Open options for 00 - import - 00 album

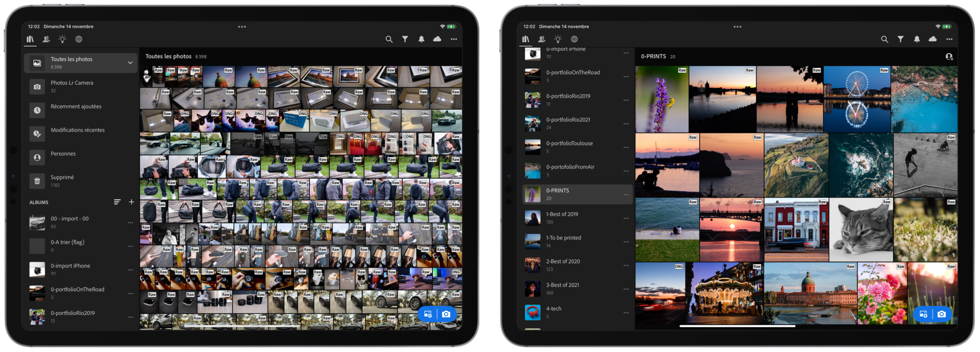pos(131,223)
